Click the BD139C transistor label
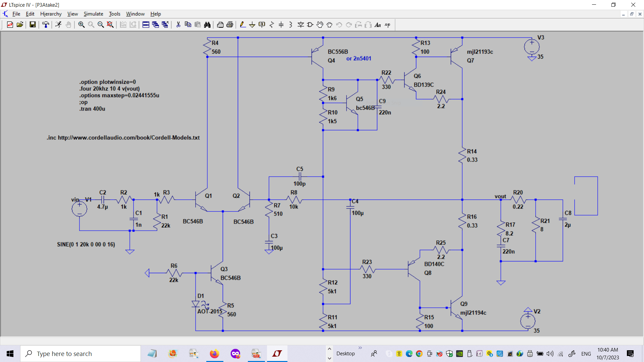644x362 pixels. (424, 85)
